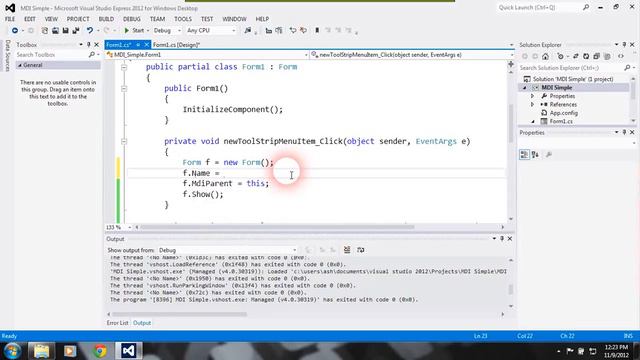Sort properties Alphabetically in Properties panel

pyautogui.click(x=535, y=155)
